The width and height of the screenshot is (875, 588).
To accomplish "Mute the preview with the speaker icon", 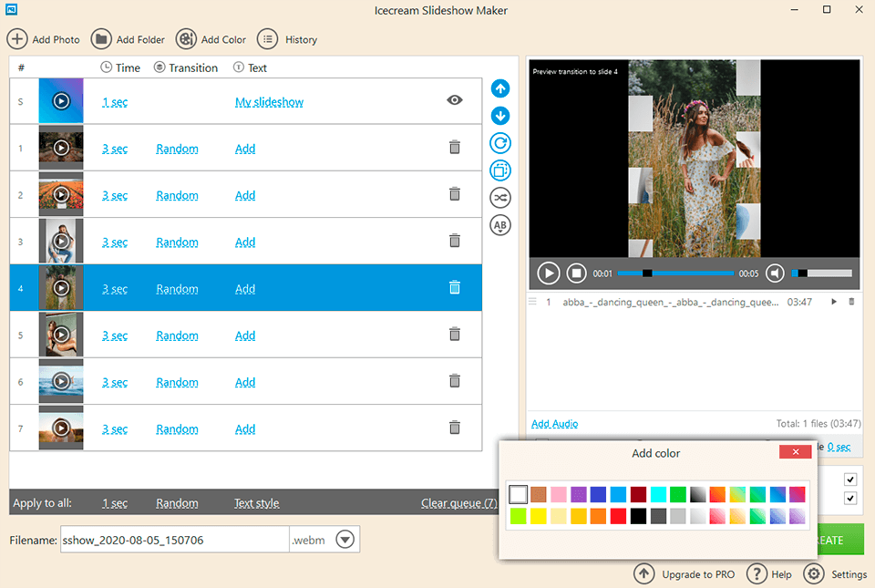I will 775,273.
